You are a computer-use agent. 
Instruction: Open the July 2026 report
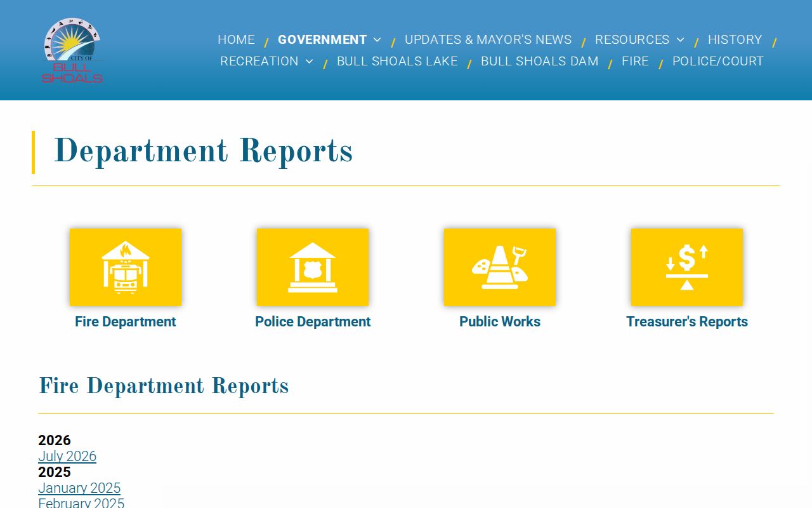tap(67, 456)
